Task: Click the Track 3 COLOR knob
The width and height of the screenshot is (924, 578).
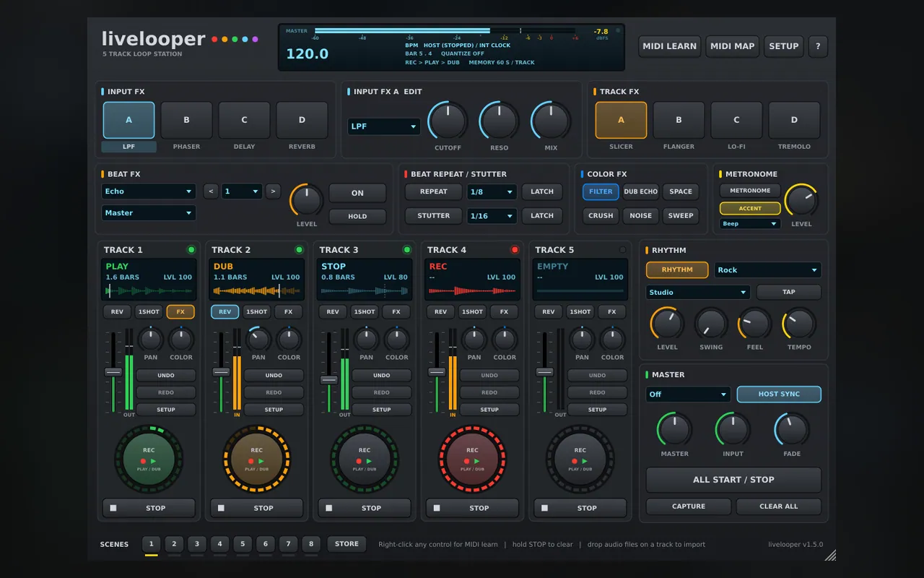Action: coord(397,339)
